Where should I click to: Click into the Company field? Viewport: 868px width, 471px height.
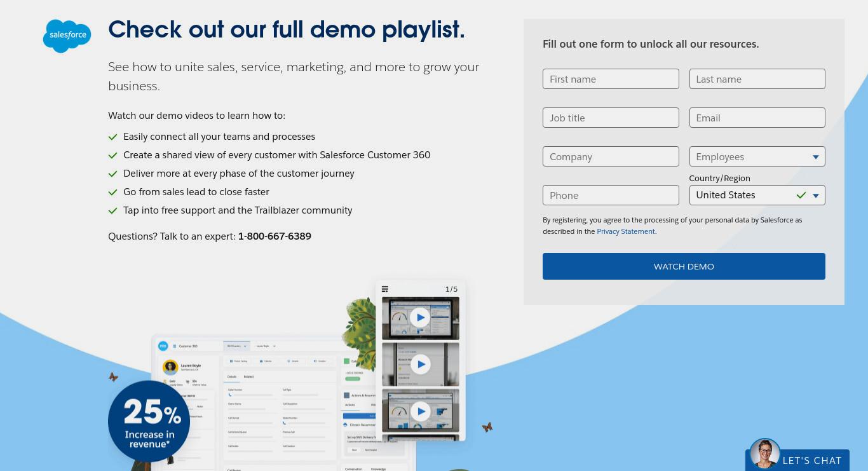pos(611,156)
